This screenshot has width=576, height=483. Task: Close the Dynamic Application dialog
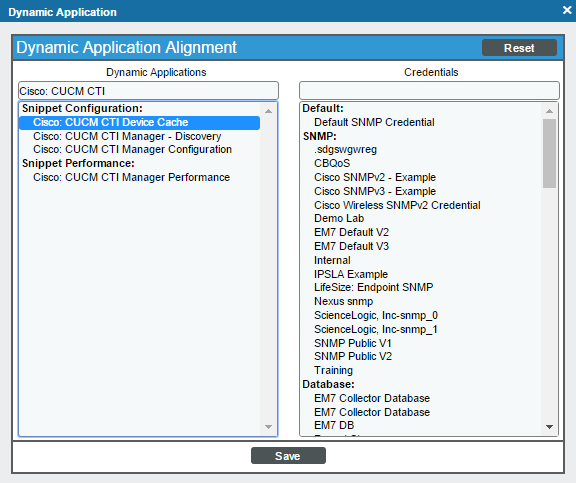[x=567, y=10]
